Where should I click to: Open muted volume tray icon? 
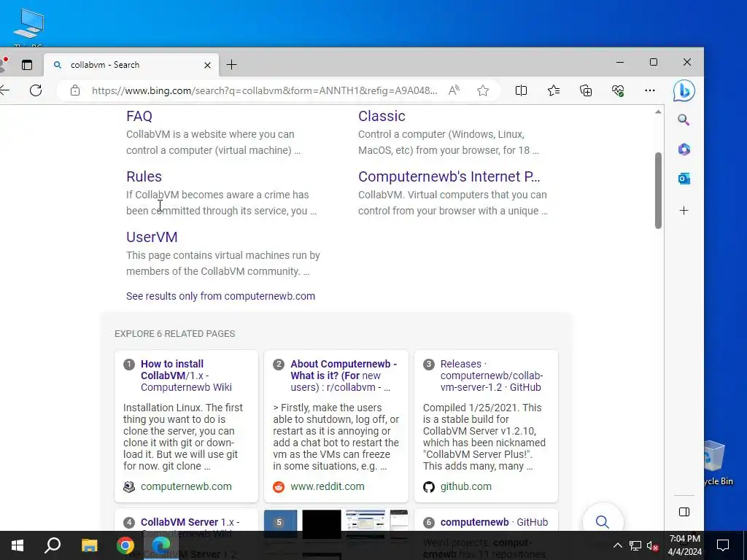652,545
